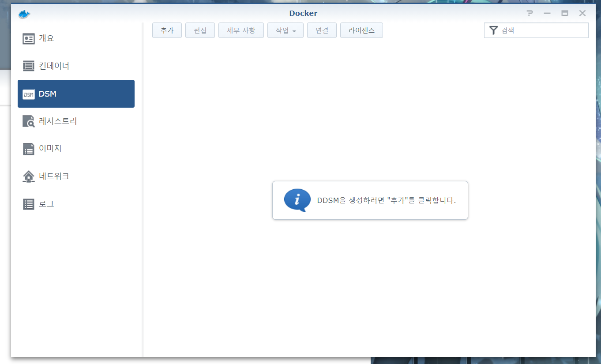Select the 이미지 image file icon
Image resolution: width=601 pixels, height=364 pixels.
point(29,149)
